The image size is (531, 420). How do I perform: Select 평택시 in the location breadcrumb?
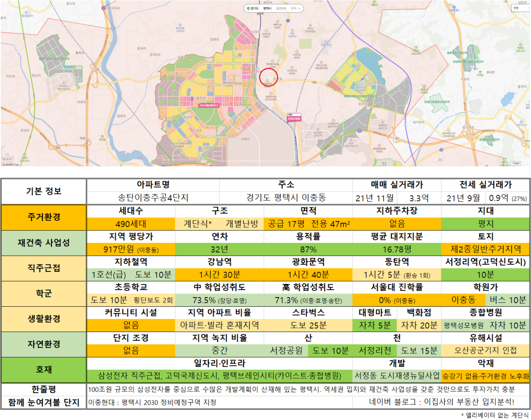[267, 8]
